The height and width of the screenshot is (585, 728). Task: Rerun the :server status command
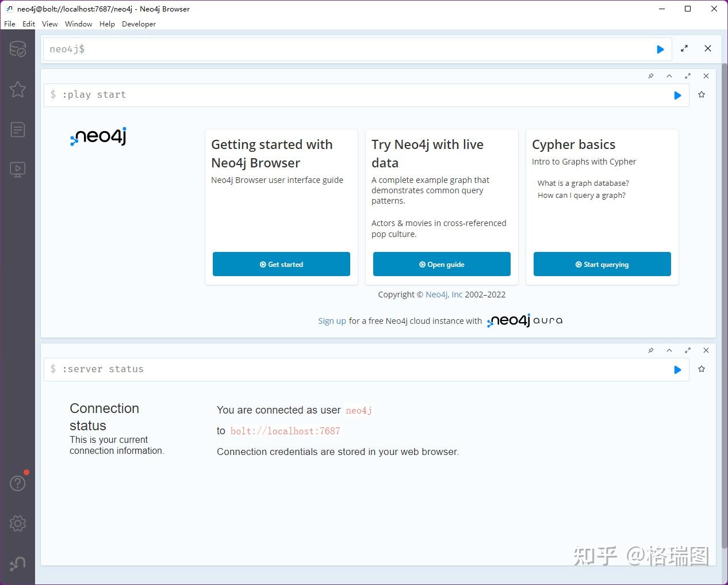[x=677, y=370]
